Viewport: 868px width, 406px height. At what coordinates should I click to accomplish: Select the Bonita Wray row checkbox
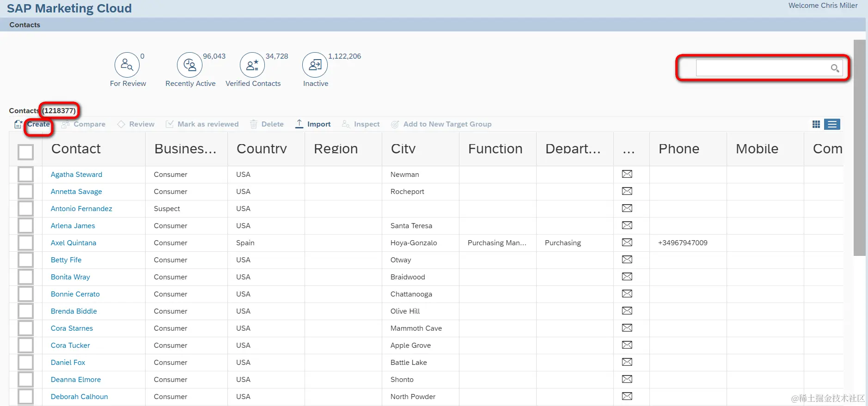tap(25, 277)
